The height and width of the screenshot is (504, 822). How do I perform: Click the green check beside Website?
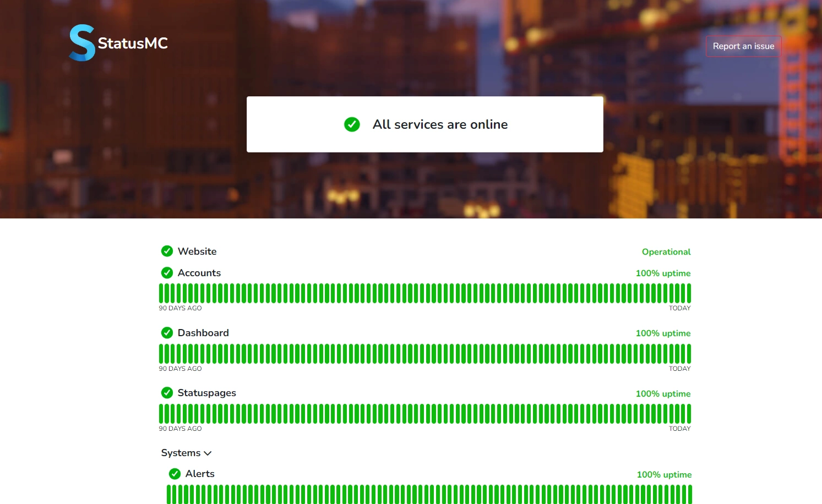pos(167,251)
